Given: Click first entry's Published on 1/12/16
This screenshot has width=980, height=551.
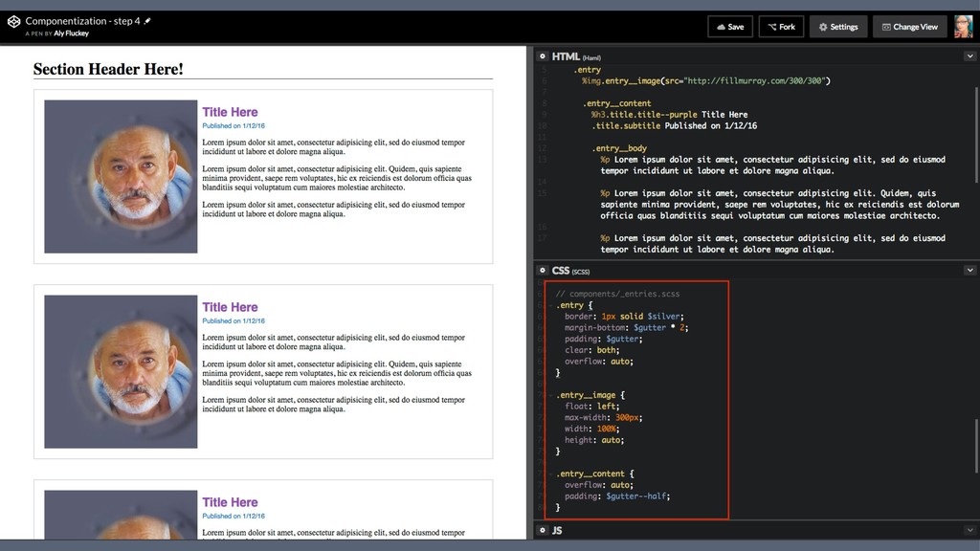Looking at the screenshot, I should click(x=234, y=125).
